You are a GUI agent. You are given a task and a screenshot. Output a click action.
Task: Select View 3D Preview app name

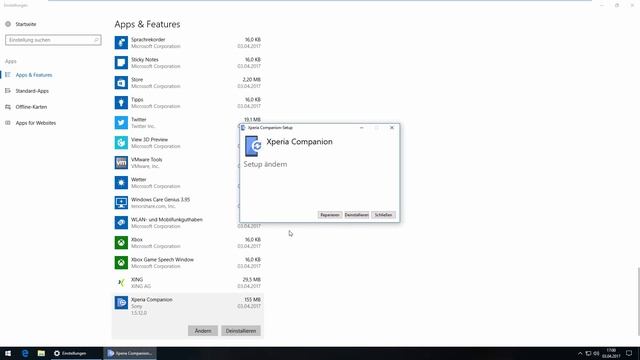(x=149, y=140)
